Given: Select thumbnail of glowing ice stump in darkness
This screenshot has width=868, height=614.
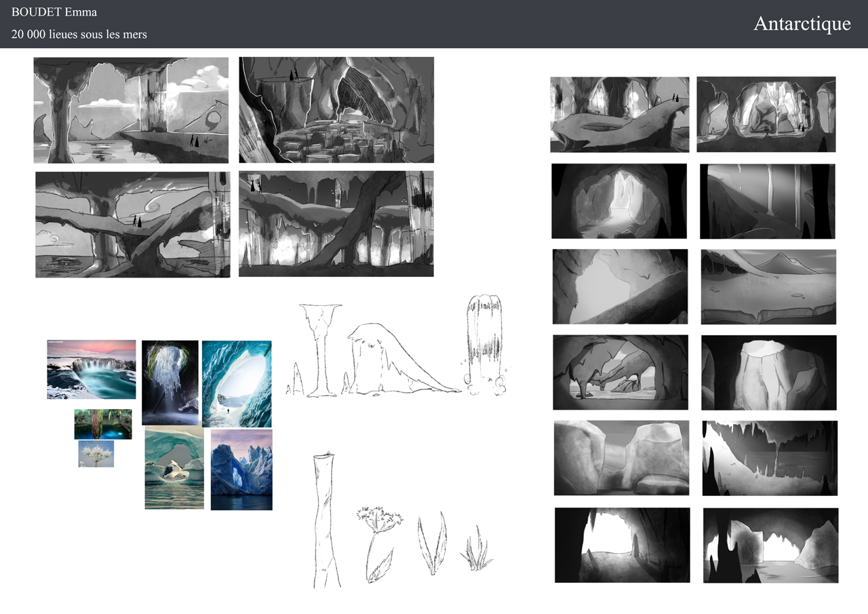Looking at the screenshot, I should (769, 372).
